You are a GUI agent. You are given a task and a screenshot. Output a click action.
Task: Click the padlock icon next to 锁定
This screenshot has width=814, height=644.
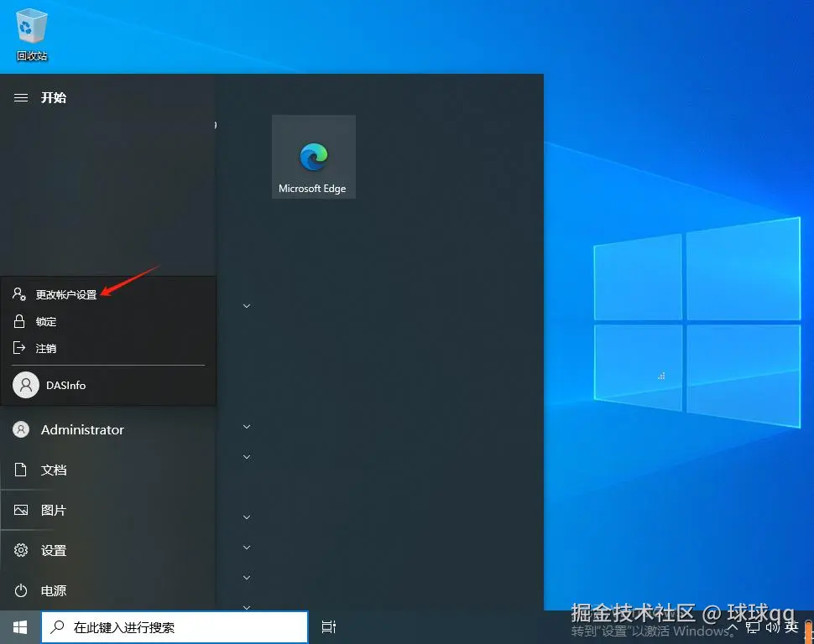(19, 321)
